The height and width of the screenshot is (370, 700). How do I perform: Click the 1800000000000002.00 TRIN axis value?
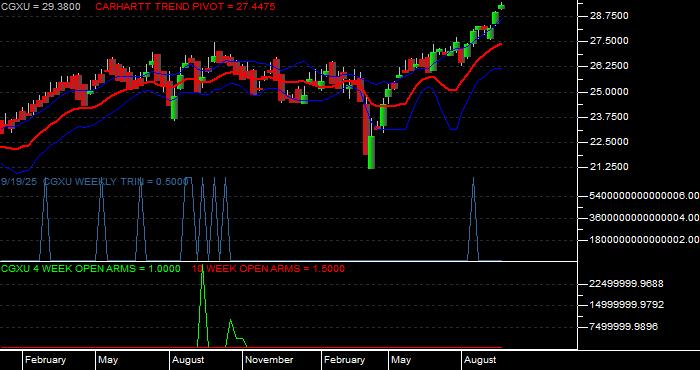pos(644,240)
